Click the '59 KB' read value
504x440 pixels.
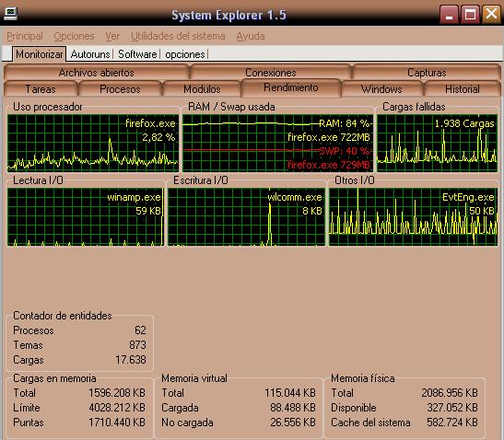[x=147, y=211]
